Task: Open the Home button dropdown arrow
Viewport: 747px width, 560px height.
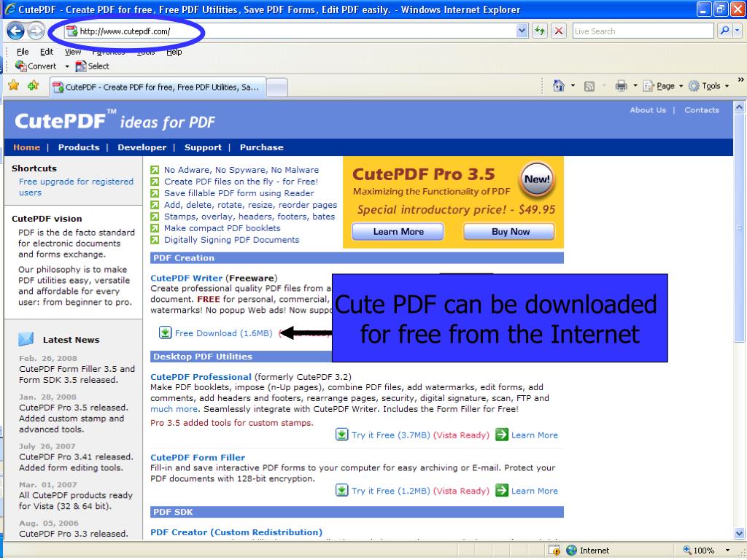Action: pos(573,86)
